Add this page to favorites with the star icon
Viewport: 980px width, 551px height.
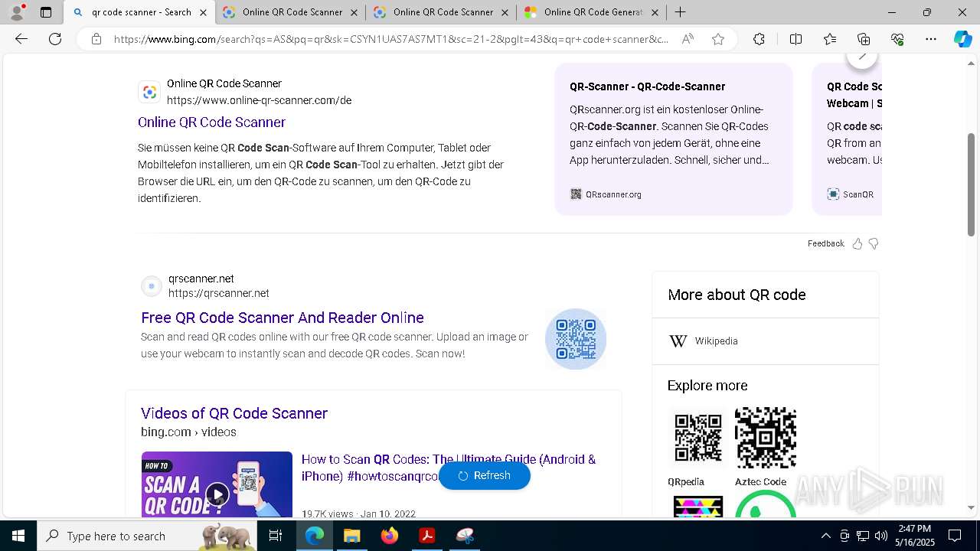[x=718, y=39]
